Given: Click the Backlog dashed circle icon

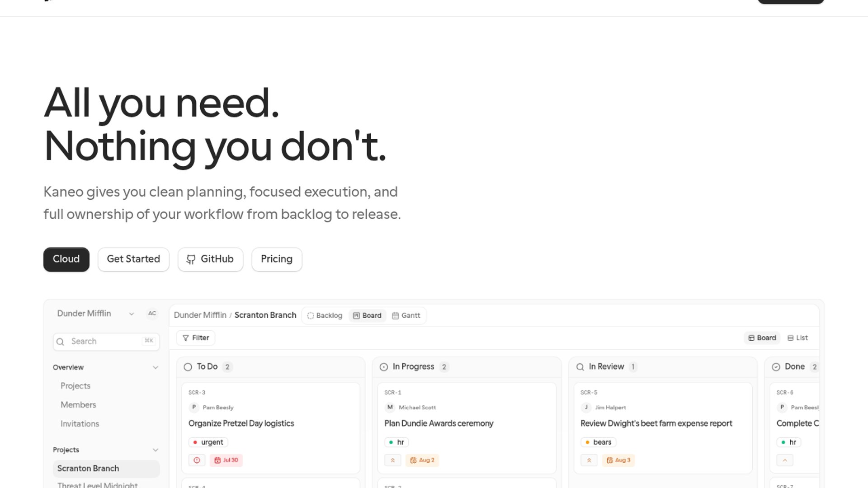Looking at the screenshot, I should (311, 316).
